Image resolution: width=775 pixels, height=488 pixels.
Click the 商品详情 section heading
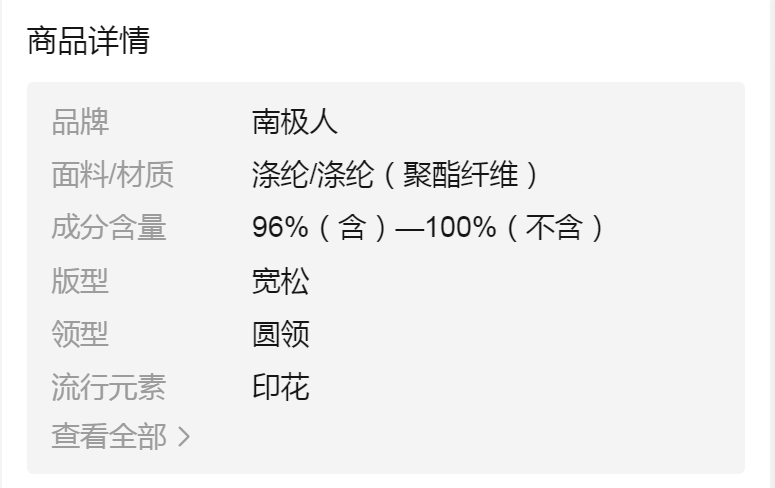[88, 42]
